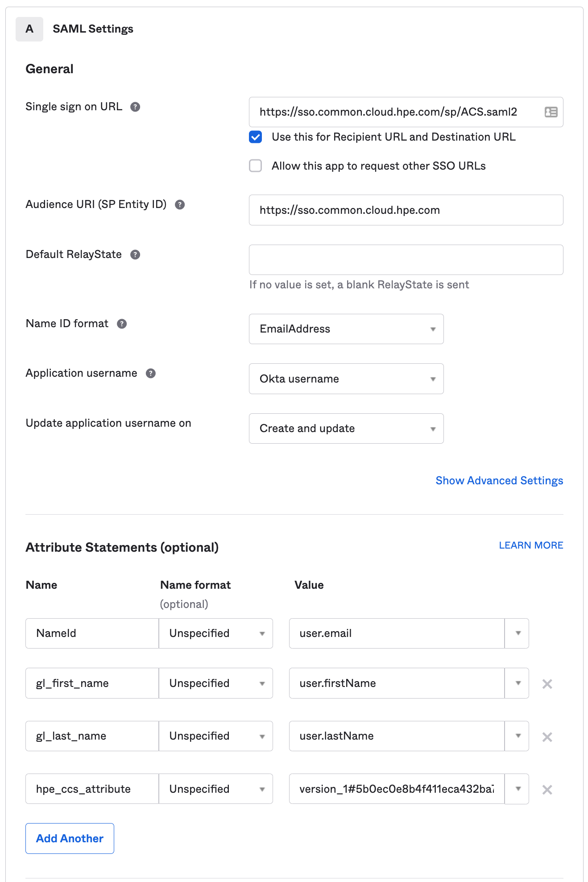588x882 pixels.
Task: Enable Allow this app to request other SSO URLs
Action: tap(255, 166)
